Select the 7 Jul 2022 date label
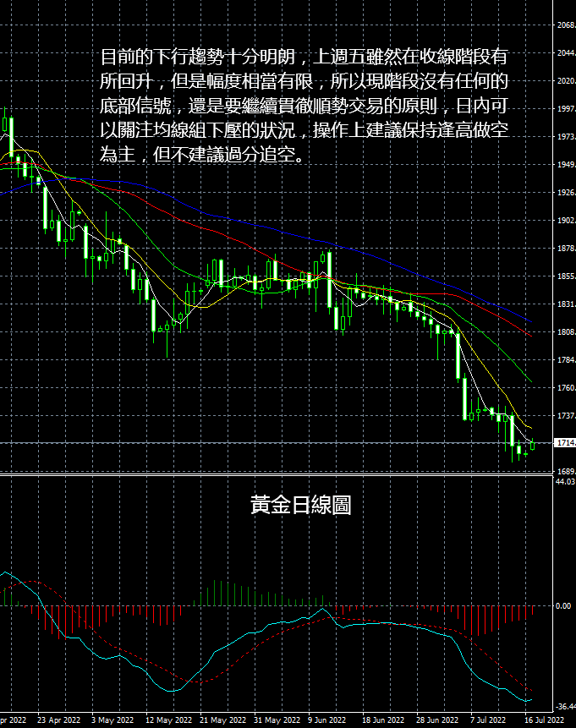 click(488, 720)
